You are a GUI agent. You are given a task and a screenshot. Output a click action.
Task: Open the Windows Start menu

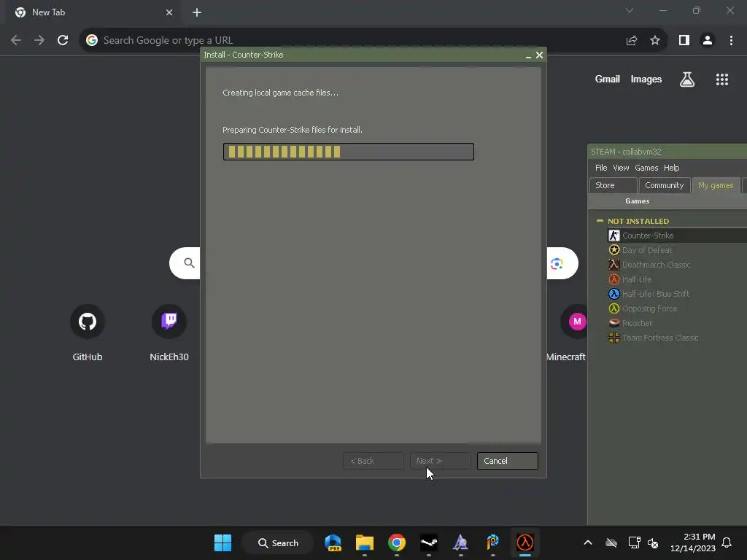pyautogui.click(x=222, y=542)
